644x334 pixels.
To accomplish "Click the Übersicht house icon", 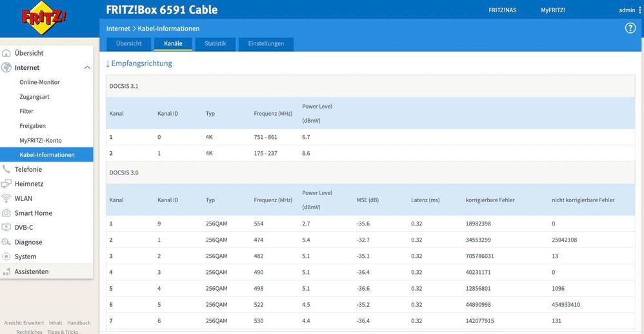I will pos(6,53).
